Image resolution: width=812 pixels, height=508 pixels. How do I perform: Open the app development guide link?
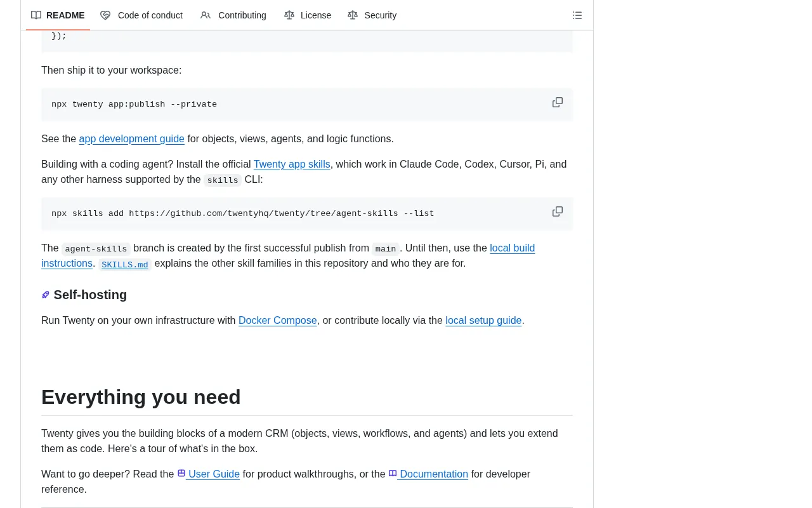pyautogui.click(x=132, y=138)
